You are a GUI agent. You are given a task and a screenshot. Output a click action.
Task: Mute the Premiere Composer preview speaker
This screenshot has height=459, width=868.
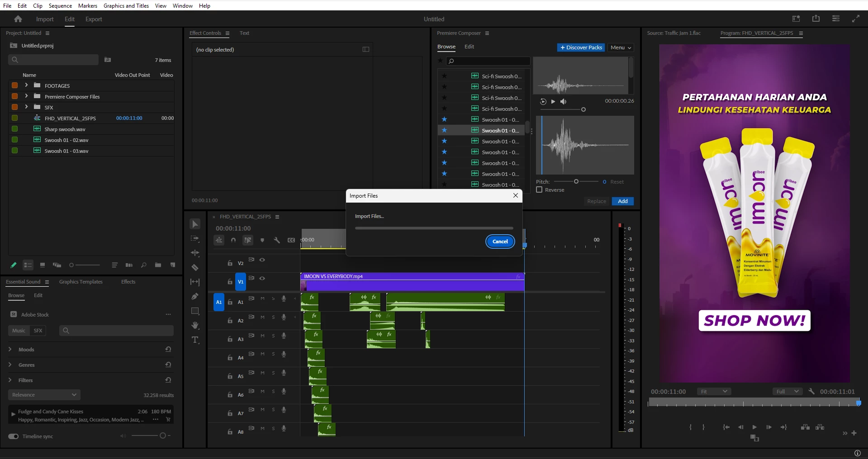tap(563, 102)
